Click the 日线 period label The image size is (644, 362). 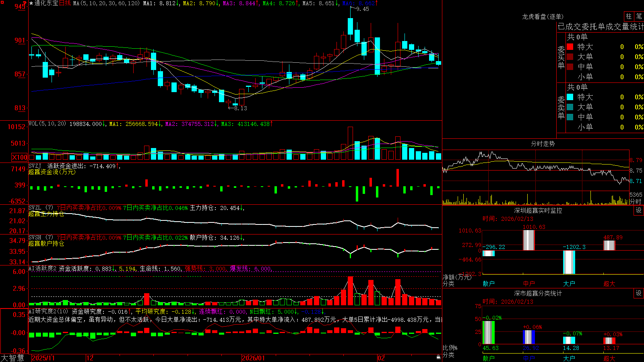[x=65, y=3]
